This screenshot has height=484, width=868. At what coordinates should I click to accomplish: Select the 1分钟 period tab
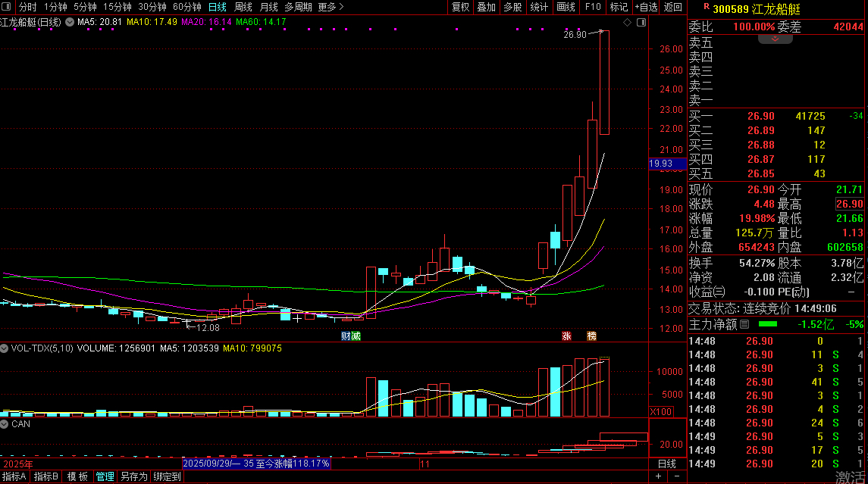55,7
